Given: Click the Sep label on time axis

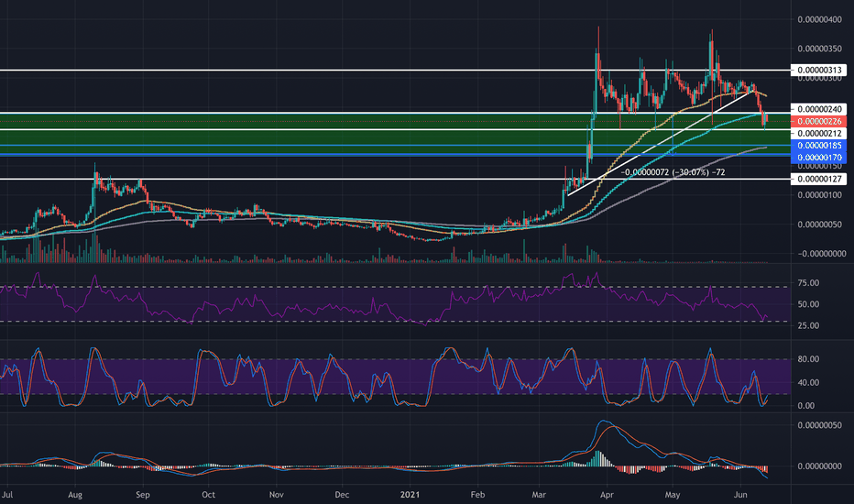Looking at the screenshot, I should pyautogui.click(x=142, y=495).
